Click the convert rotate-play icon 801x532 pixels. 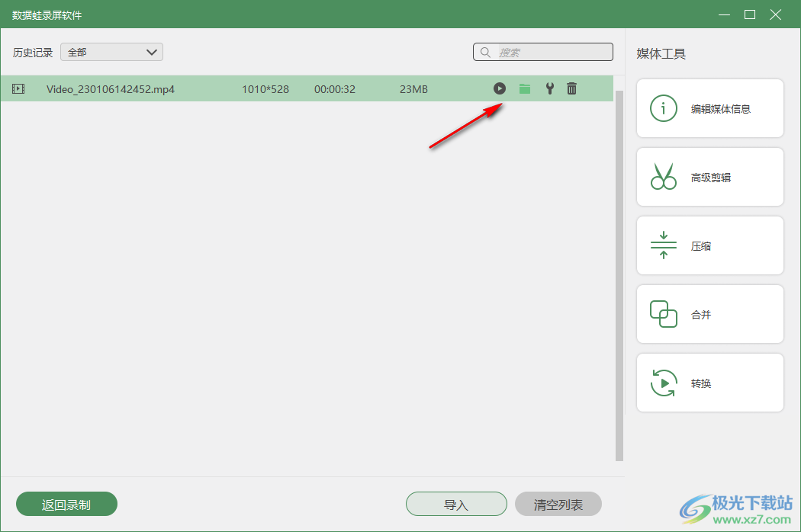(664, 383)
